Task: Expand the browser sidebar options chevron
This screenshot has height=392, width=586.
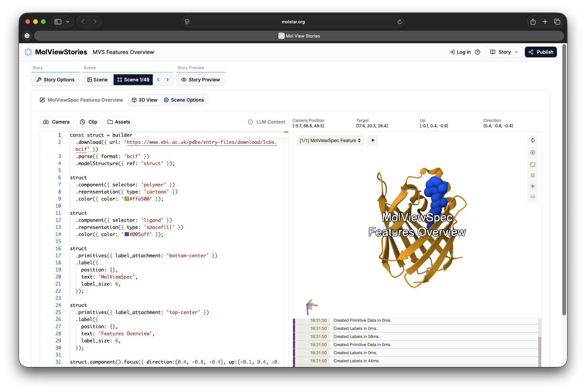Action: [x=68, y=22]
